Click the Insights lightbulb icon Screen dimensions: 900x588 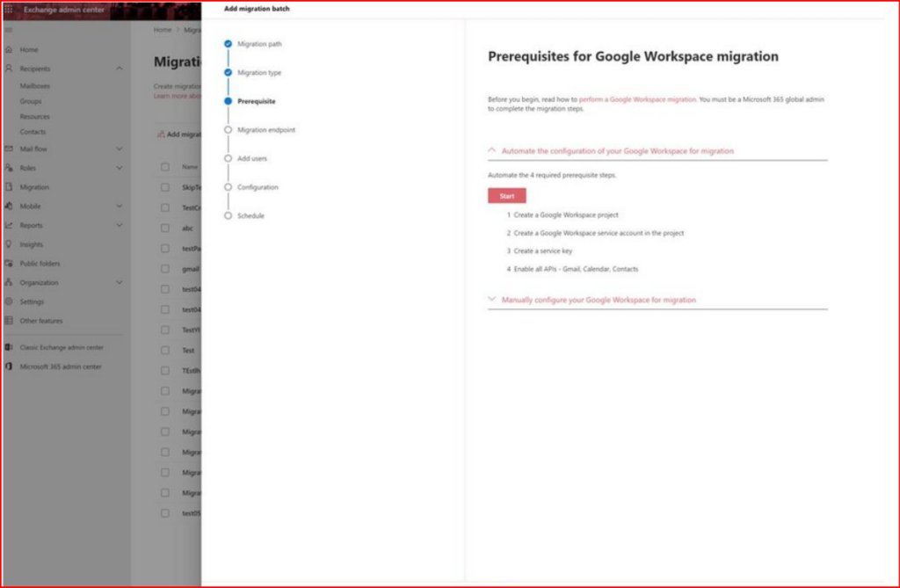9,244
